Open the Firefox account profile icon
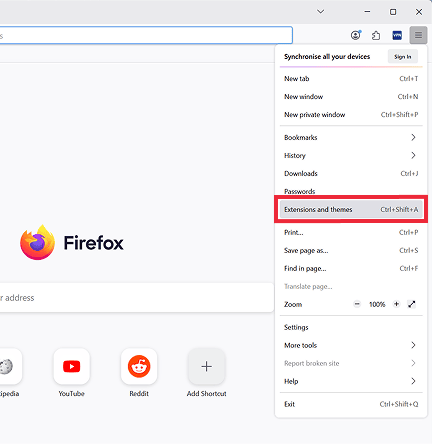 (x=356, y=35)
